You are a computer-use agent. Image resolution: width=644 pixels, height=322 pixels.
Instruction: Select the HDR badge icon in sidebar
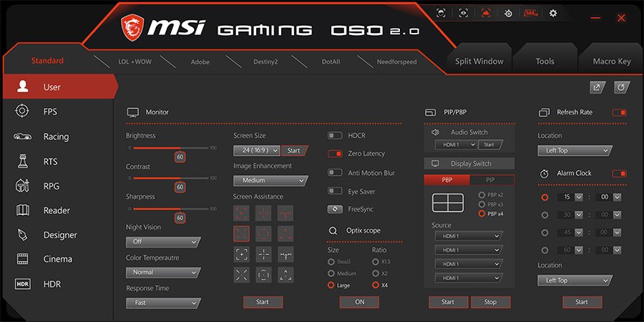22,284
